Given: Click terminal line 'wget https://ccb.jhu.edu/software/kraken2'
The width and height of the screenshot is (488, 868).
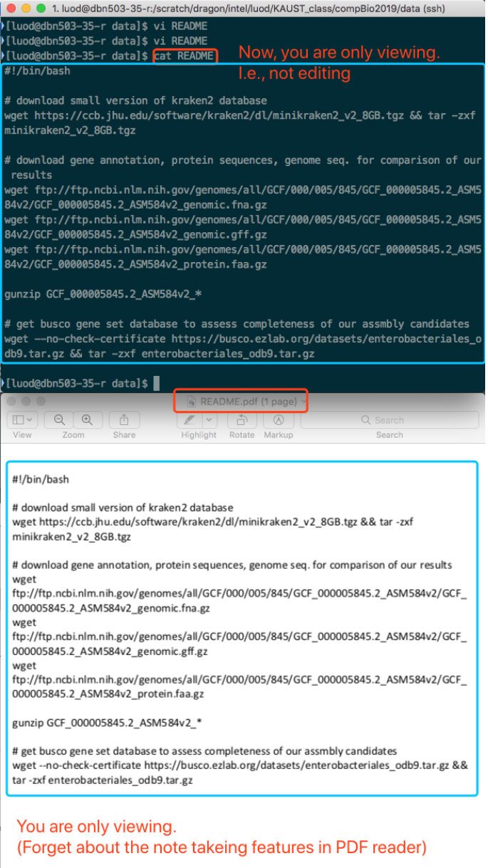Looking at the screenshot, I should click(x=240, y=115).
